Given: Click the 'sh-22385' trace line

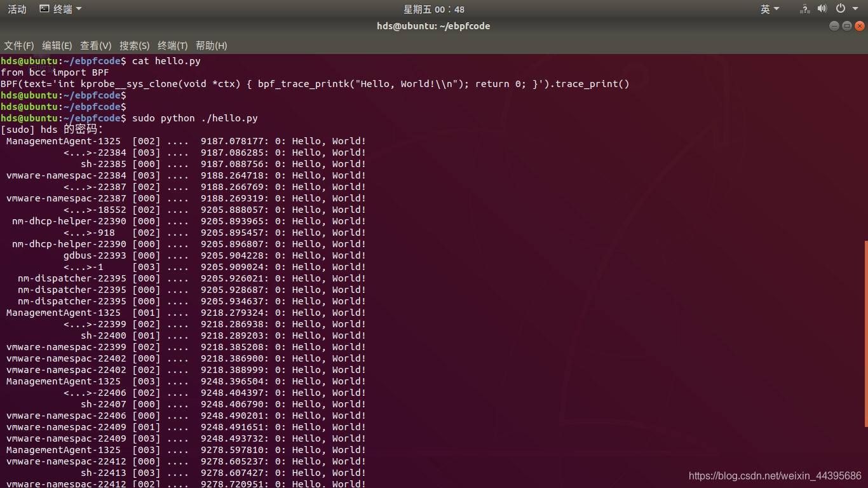Looking at the screenshot, I should click(223, 164).
